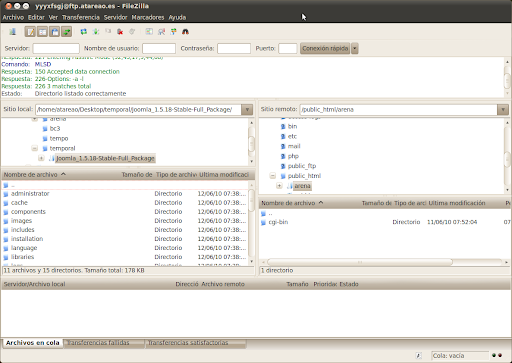Image resolution: width=512 pixels, height=363 pixels.
Task: Open the Site Manager icon
Action: 13,32
